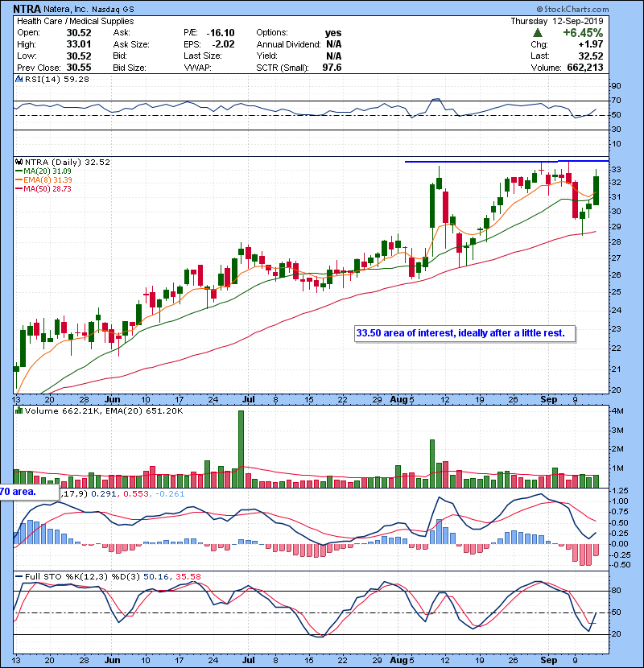Click the Nasdaq GS exchange label

pyautogui.click(x=113, y=9)
